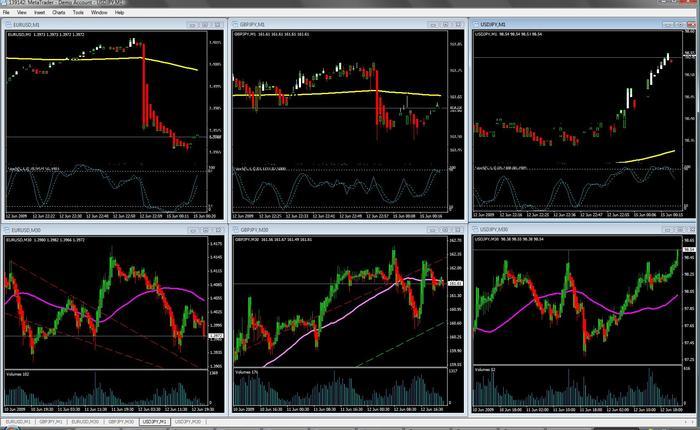Click the EURUSD,M30 chart window icon
The width and height of the screenshot is (700, 430).
[7, 230]
